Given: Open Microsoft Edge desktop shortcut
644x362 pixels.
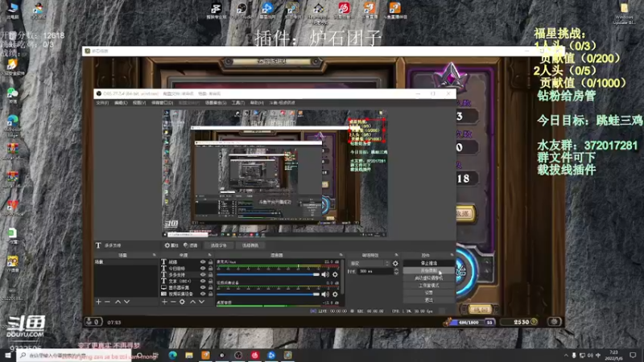Looking at the screenshot, I should [x=12, y=125].
